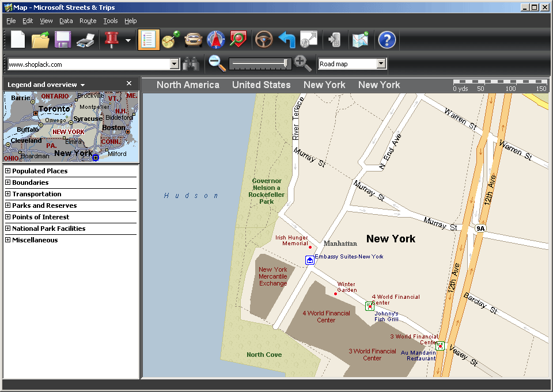The height and width of the screenshot is (392, 553).
Task: Open the Tools menu
Action: coord(111,21)
